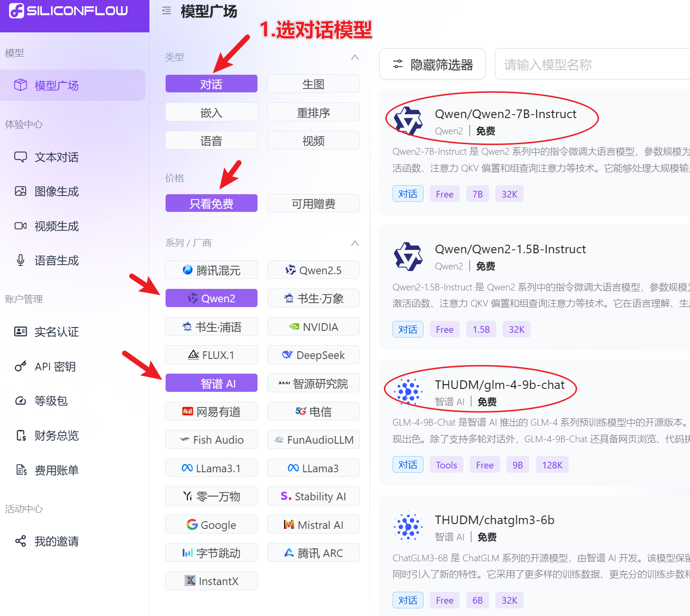Toggle the Qwen2 series filter
Image resolution: width=690 pixels, height=616 pixels.
click(x=211, y=298)
